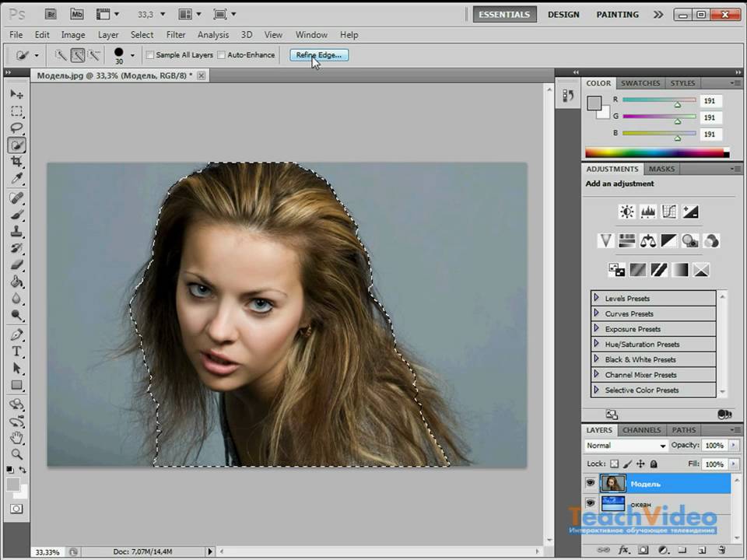The height and width of the screenshot is (560, 747).
Task: Open the layer blend mode Normal dropdown
Action: pyautogui.click(x=626, y=446)
